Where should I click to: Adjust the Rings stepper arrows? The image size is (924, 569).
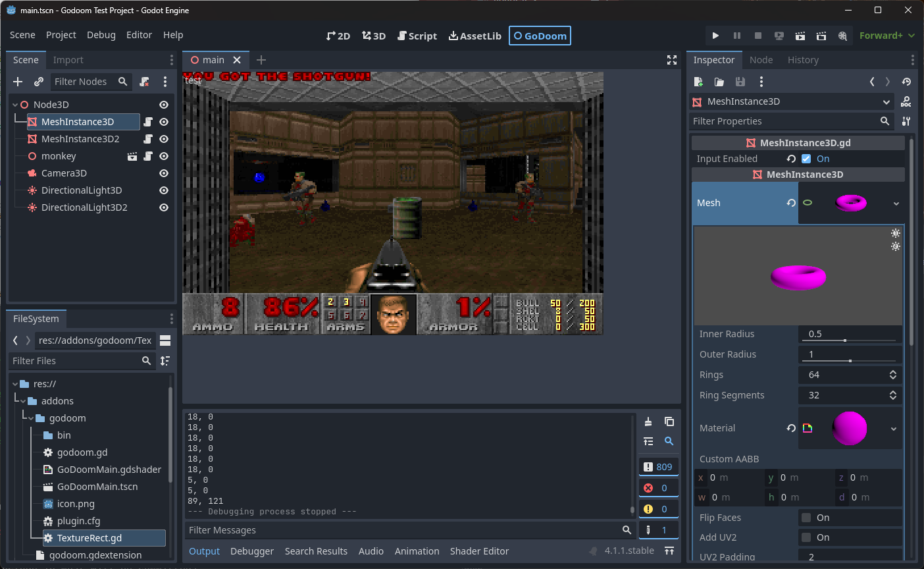pos(893,375)
